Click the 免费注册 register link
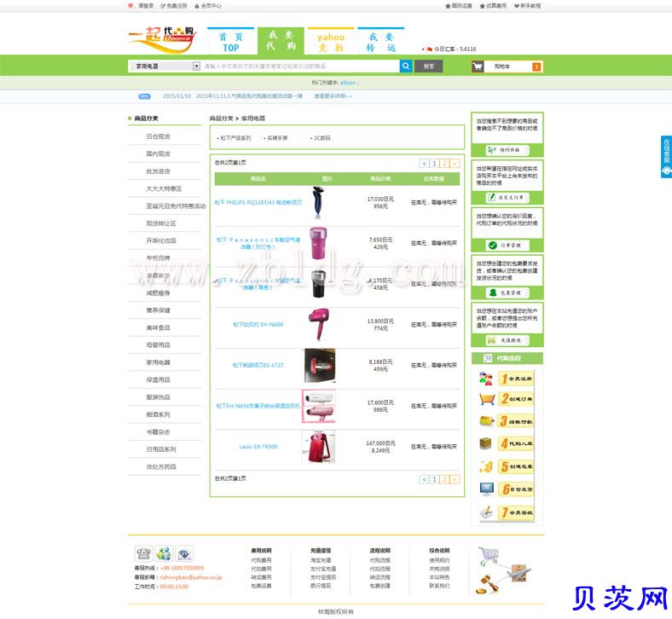The height and width of the screenshot is (619, 672). coord(174,6)
